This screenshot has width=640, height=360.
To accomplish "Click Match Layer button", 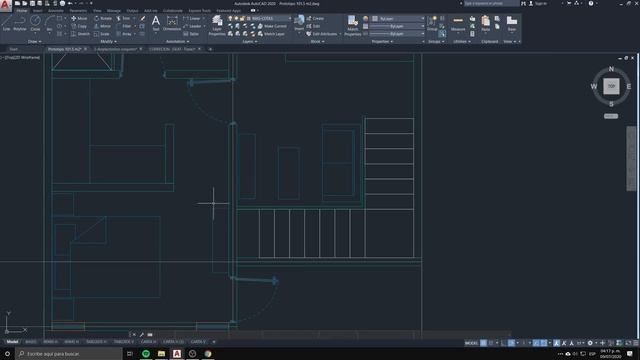I will click(271, 34).
